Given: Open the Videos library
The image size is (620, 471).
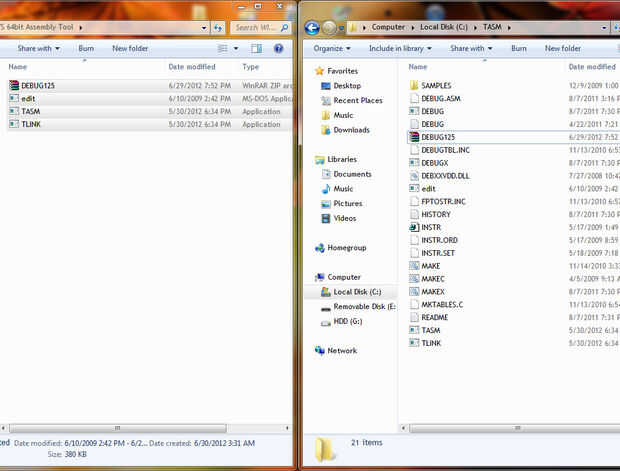Looking at the screenshot, I should tap(339, 218).
